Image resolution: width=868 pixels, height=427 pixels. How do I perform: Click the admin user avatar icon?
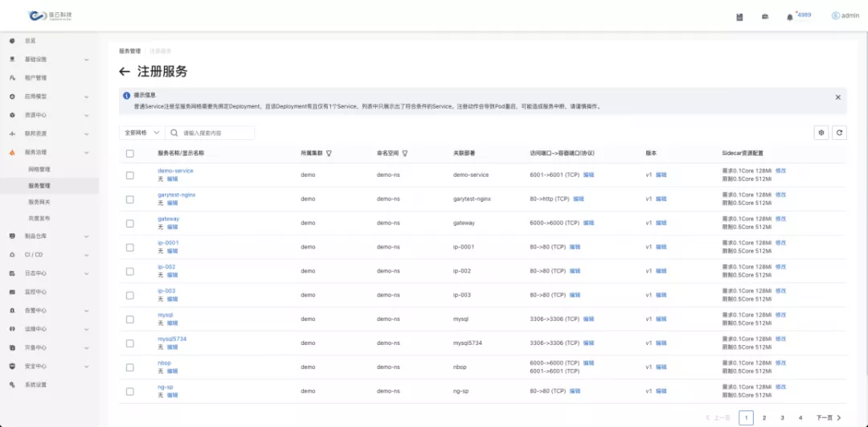(835, 15)
